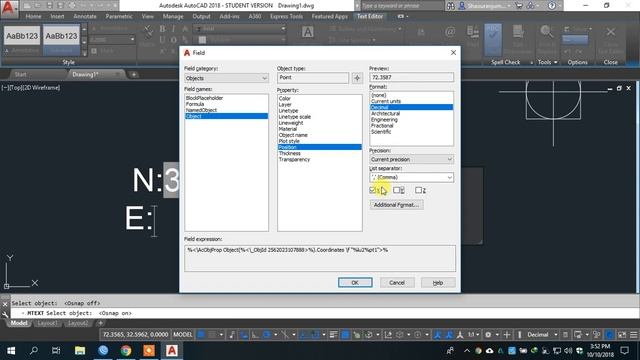This screenshot has height=360, width=640.
Task: Click the new drawing plus tab
Action: point(134,74)
